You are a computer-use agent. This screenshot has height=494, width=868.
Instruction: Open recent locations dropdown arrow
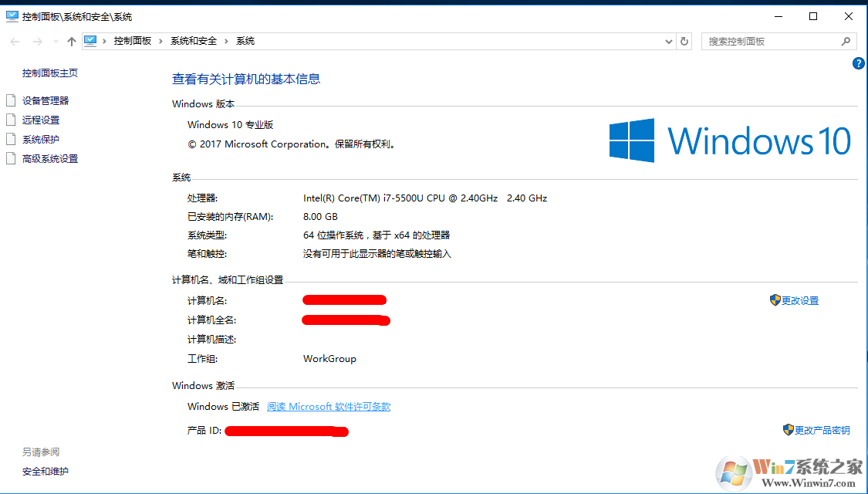[x=56, y=42]
